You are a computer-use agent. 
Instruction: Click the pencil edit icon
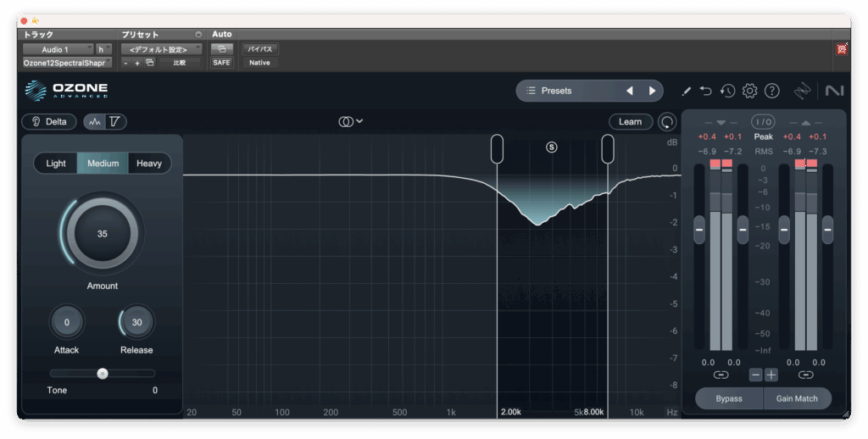(x=686, y=91)
